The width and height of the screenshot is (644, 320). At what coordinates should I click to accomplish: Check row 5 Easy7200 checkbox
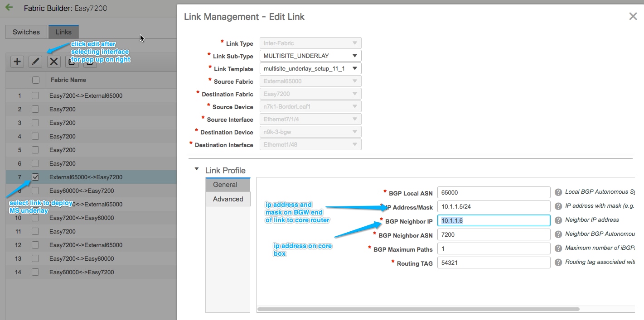coord(35,150)
